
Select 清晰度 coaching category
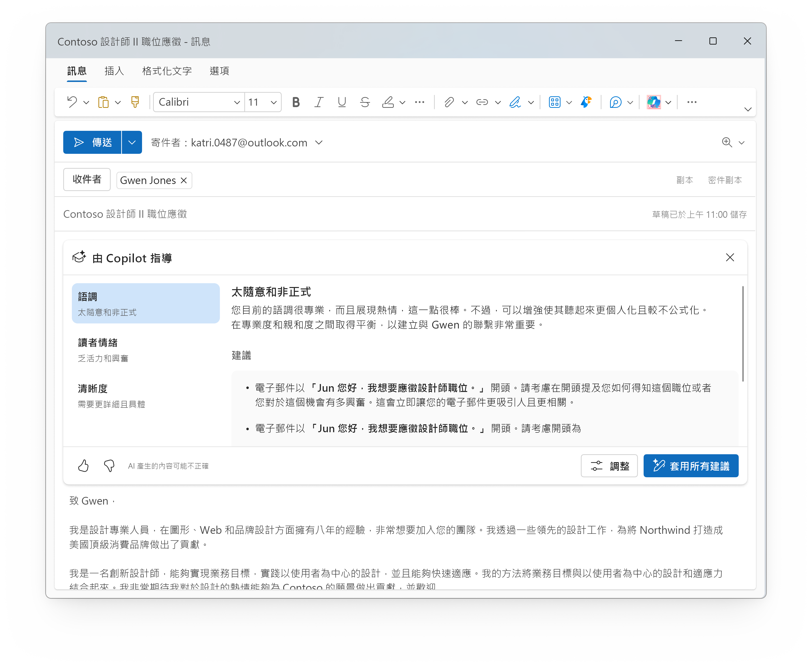tap(146, 396)
